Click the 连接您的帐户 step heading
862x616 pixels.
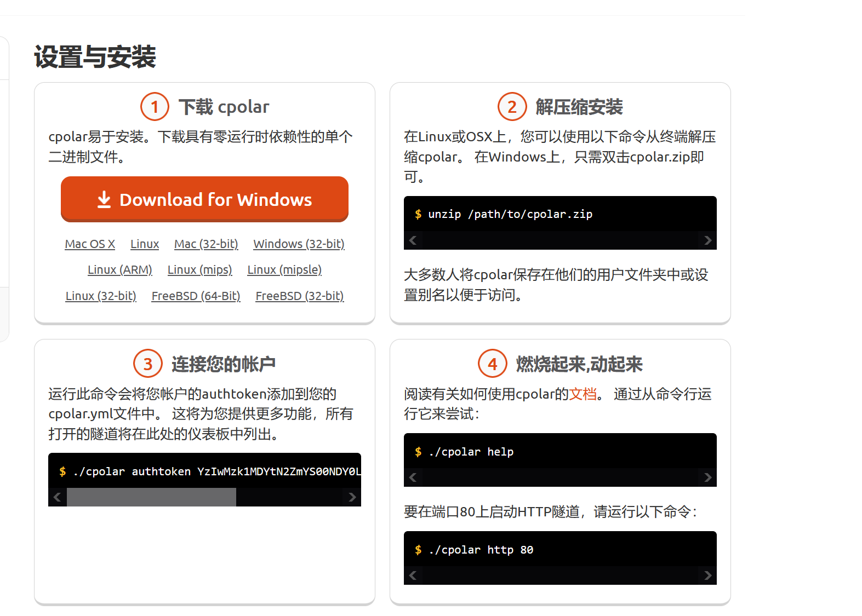223,364
